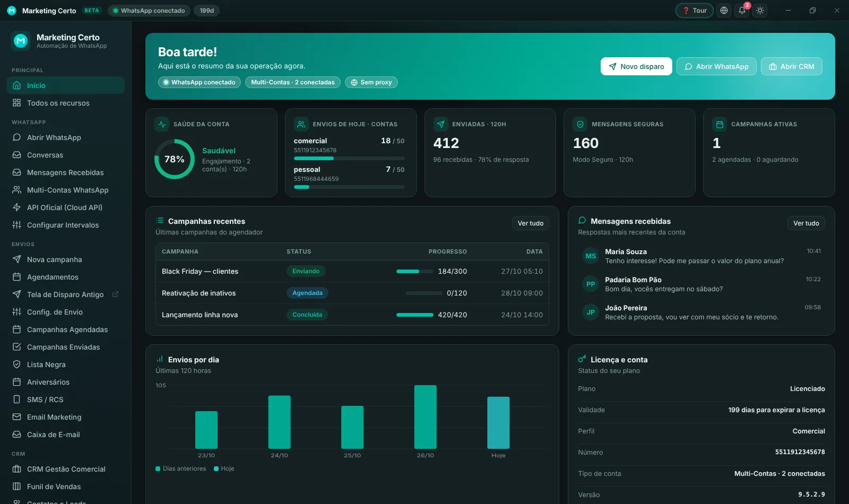849x504 pixels.
Task: Click Dias anteriores legend entry
Action: [x=181, y=468]
